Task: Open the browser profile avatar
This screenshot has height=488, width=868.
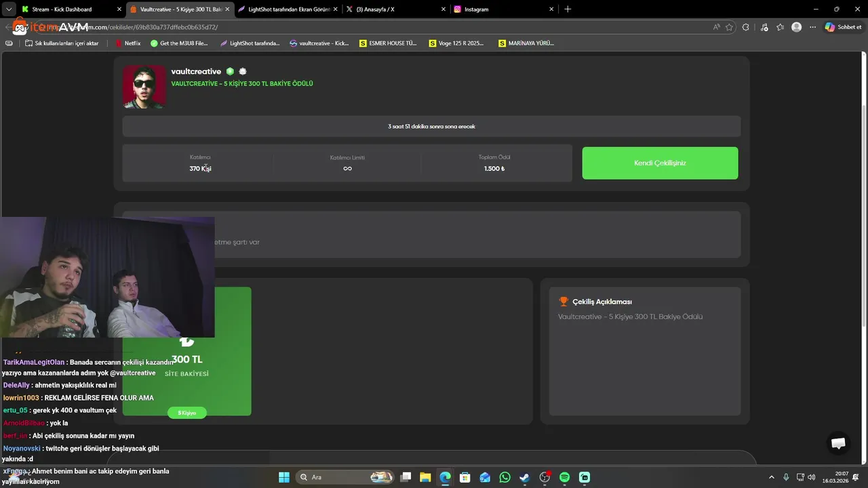Action: click(797, 27)
